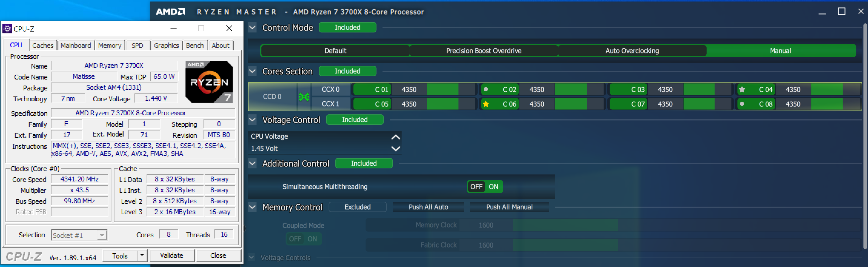Collapse the Voltage Control chevron
The width and height of the screenshot is (868, 267).
[252, 120]
